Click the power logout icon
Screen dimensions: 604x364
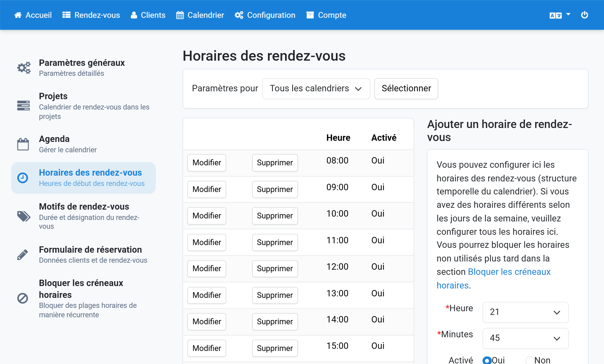[x=585, y=15]
